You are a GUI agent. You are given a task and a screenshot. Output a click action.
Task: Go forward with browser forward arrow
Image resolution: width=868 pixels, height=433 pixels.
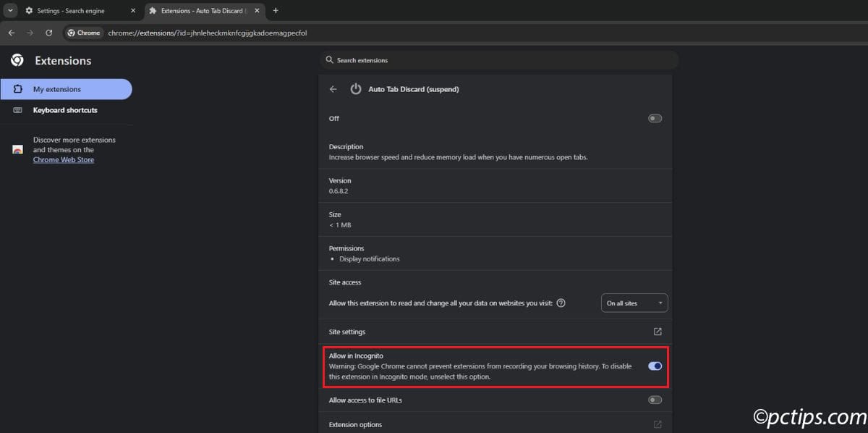[x=30, y=33]
